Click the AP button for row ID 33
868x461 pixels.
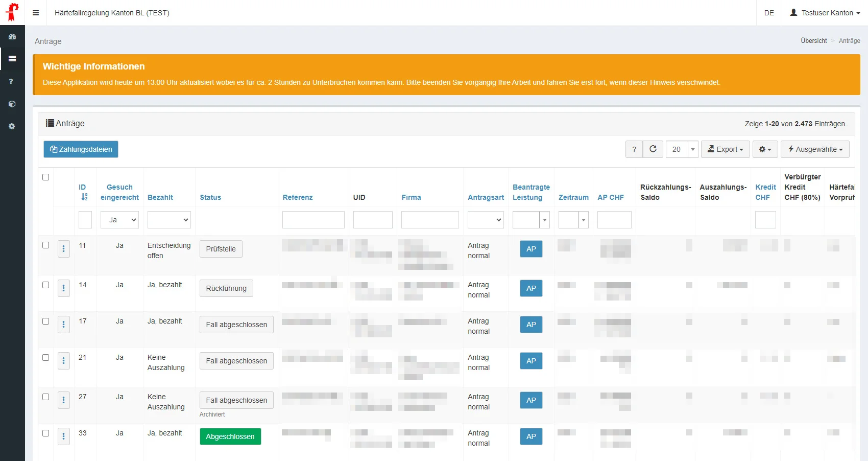pyautogui.click(x=531, y=436)
